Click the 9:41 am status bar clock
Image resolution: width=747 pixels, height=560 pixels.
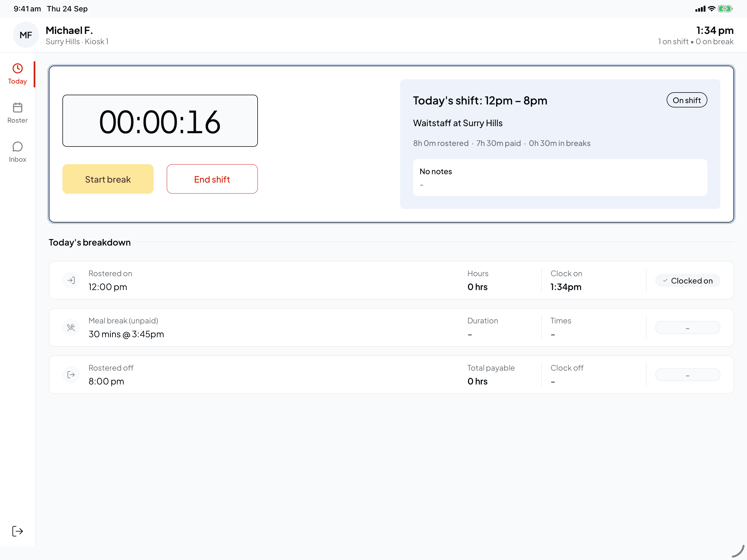tap(27, 9)
